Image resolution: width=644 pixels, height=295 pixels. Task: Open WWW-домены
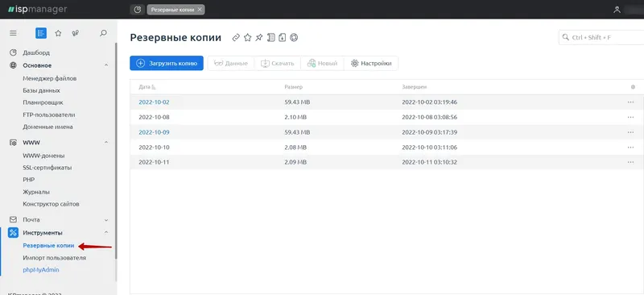(x=43, y=156)
